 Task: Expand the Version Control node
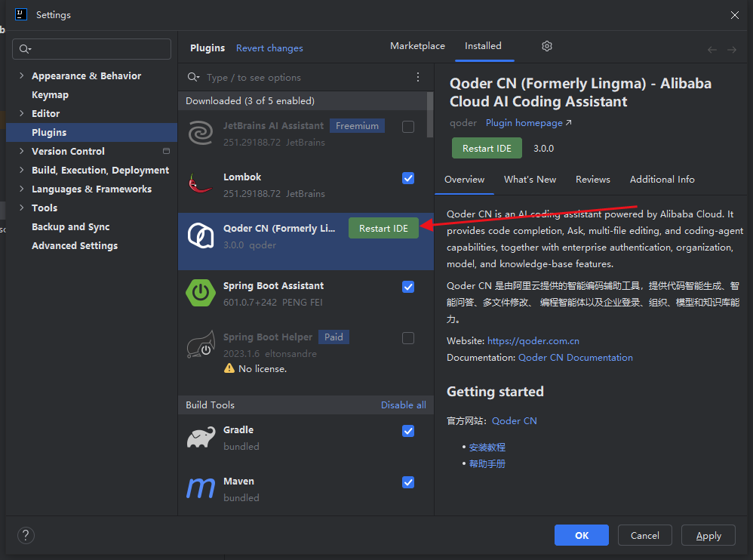[x=21, y=151]
